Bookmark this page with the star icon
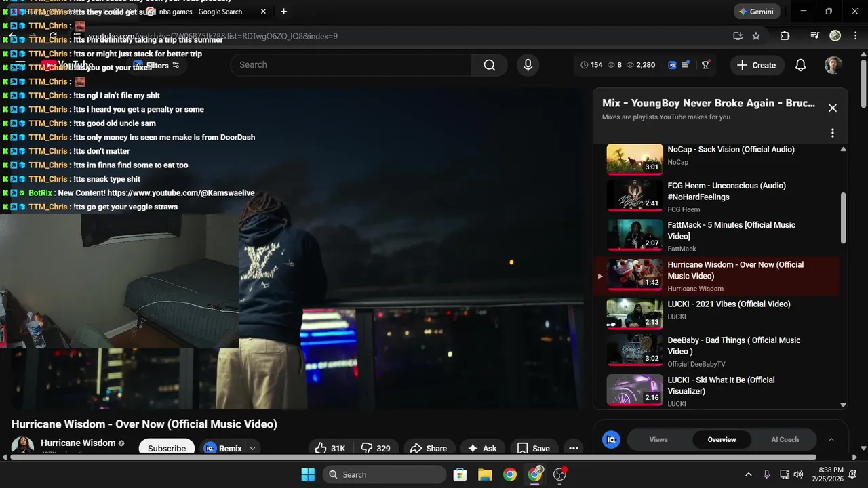 coord(756,36)
